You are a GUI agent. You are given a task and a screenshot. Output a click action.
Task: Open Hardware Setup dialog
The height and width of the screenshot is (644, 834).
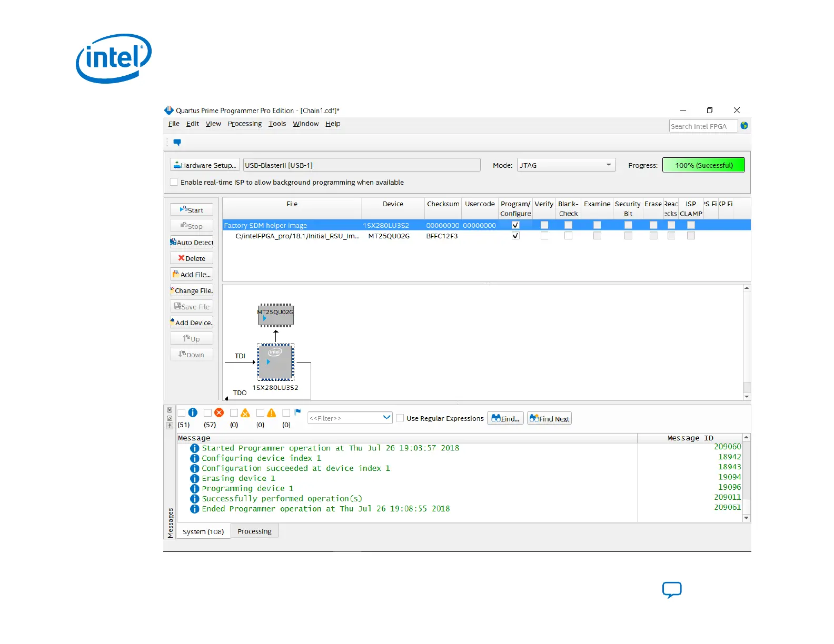(205, 165)
